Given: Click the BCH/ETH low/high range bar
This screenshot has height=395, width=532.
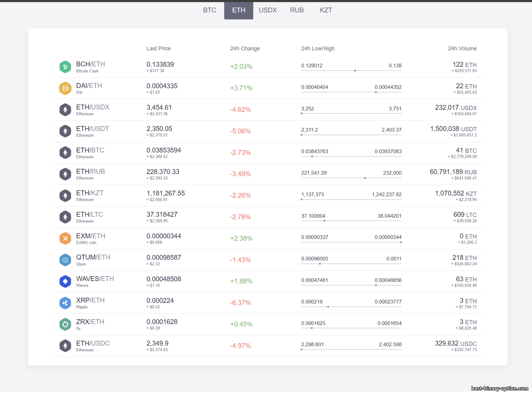Looking at the screenshot, I should pyautogui.click(x=351, y=71).
